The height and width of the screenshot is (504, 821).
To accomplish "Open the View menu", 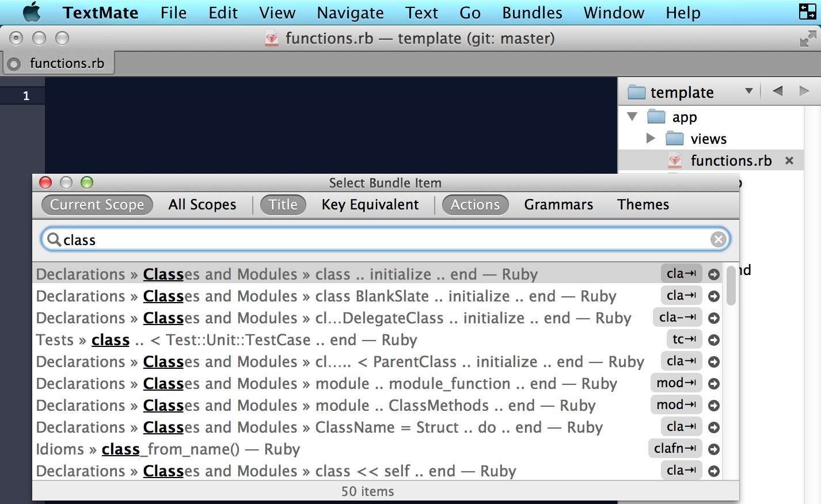I will point(277,13).
